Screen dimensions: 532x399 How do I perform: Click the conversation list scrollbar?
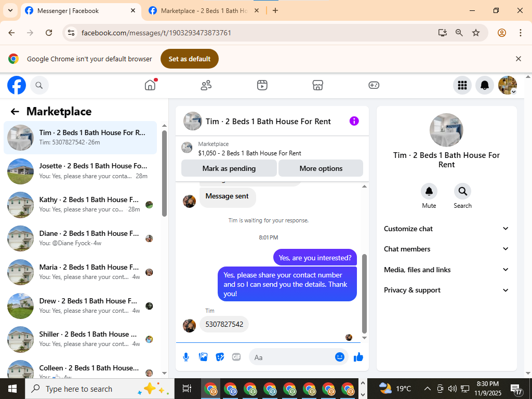[165, 173]
